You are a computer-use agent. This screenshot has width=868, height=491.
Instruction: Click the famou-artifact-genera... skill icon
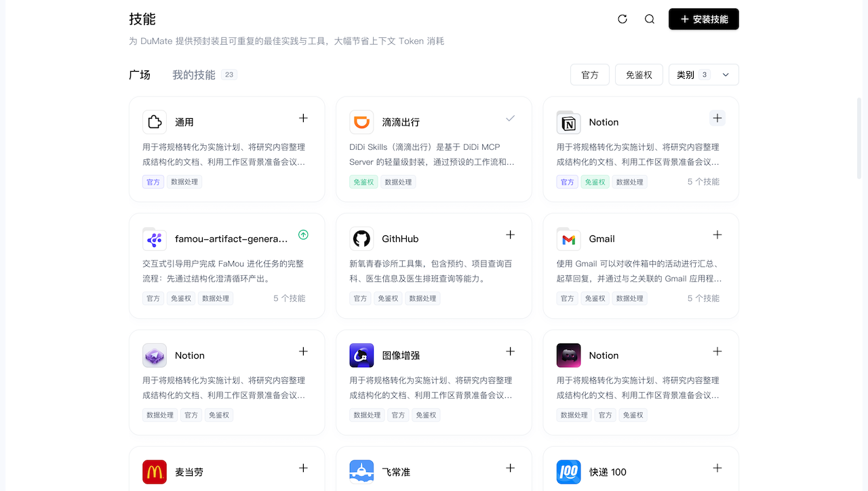tap(155, 239)
